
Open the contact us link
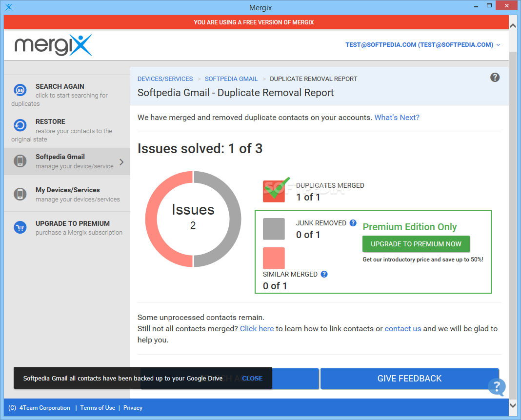[403, 329]
